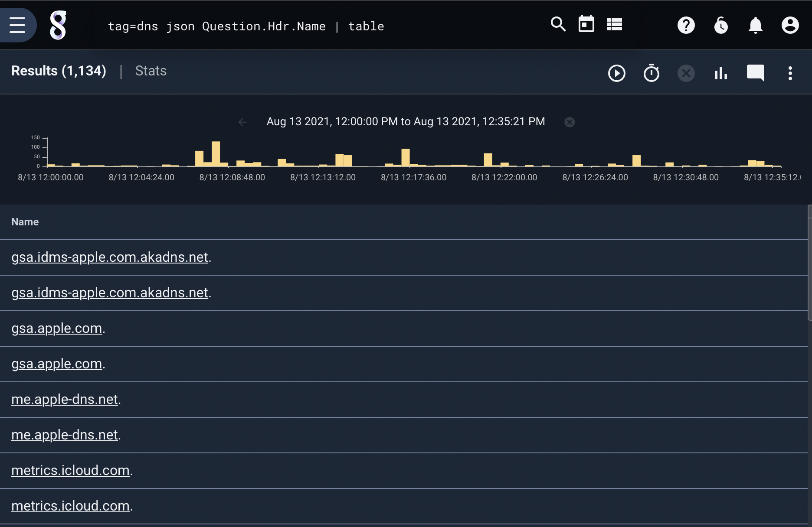The height and width of the screenshot is (527, 812).
Task: Open the first me.apple-dns.net link
Action: pyautogui.click(x=65, y=399)
